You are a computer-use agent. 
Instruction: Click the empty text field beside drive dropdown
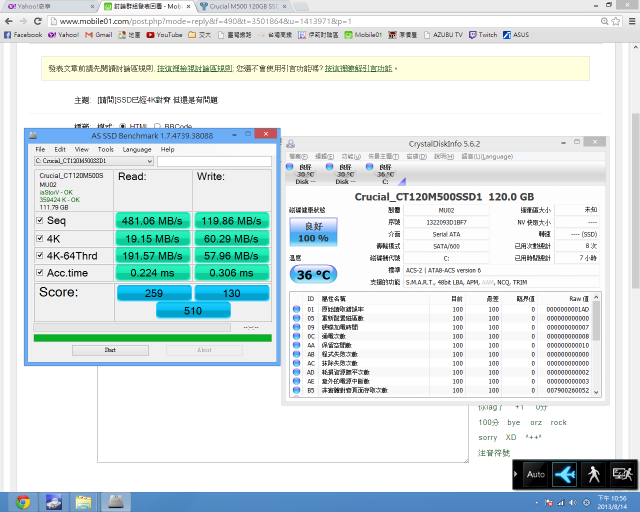[x=214, y=161]
